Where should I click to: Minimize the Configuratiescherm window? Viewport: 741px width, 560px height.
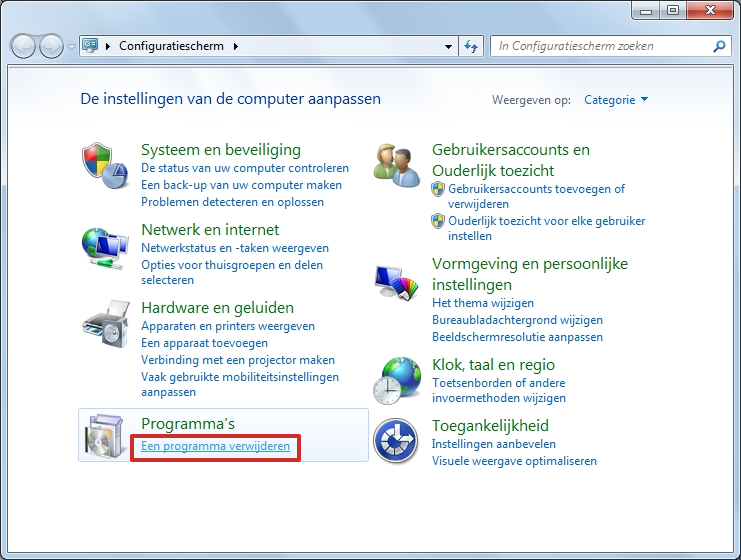[x=646, y=10]
